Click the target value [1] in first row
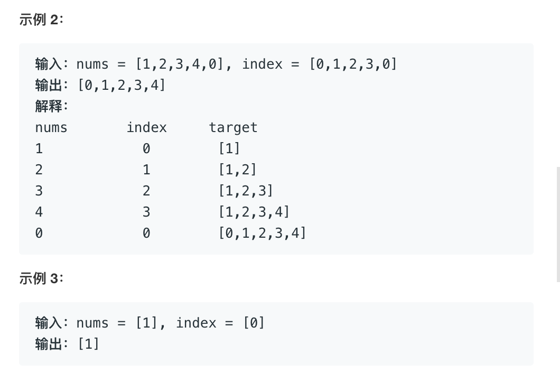Viewport: 560px width, 392px height. tap(229, 148)
